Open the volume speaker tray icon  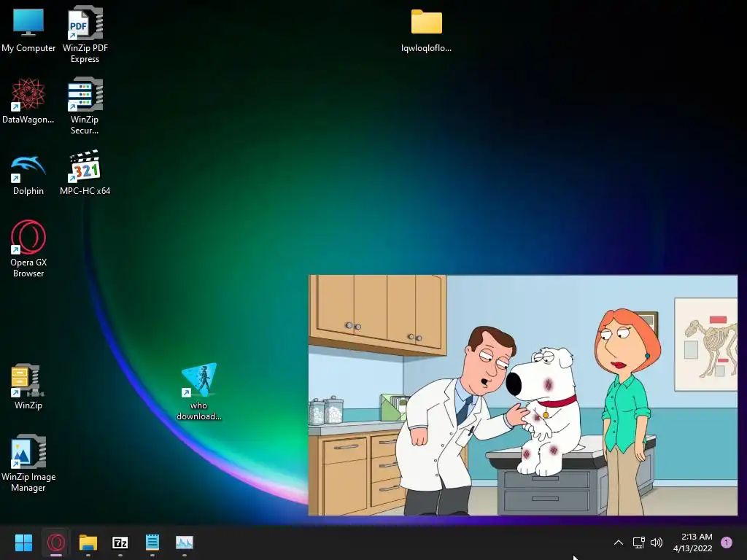(657, 542)
